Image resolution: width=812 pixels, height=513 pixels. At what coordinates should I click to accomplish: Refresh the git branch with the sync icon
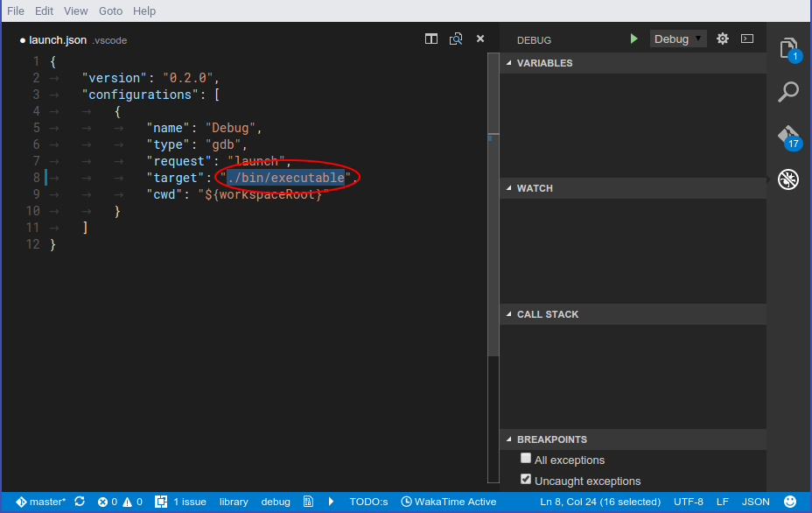(79, 502)
